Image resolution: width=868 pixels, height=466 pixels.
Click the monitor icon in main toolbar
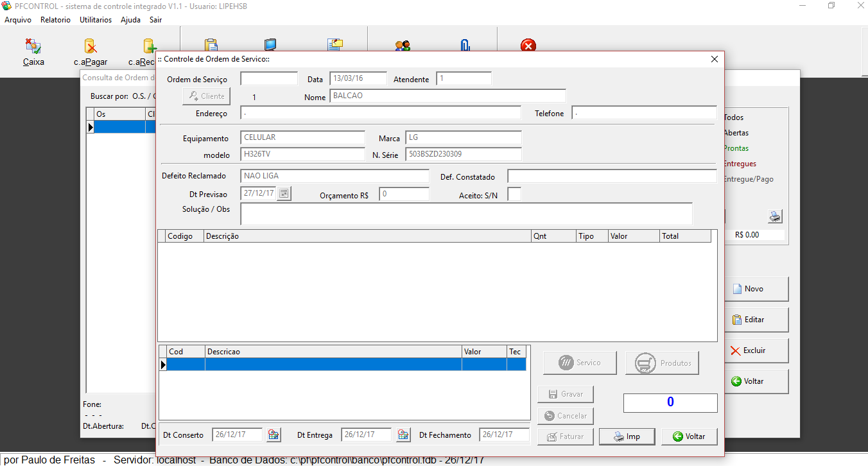tap(270, 45)
